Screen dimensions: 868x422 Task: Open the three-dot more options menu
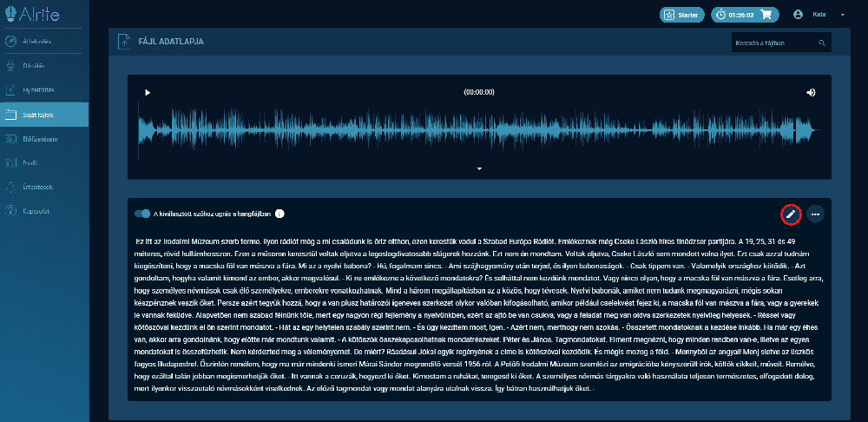[814, 214]
